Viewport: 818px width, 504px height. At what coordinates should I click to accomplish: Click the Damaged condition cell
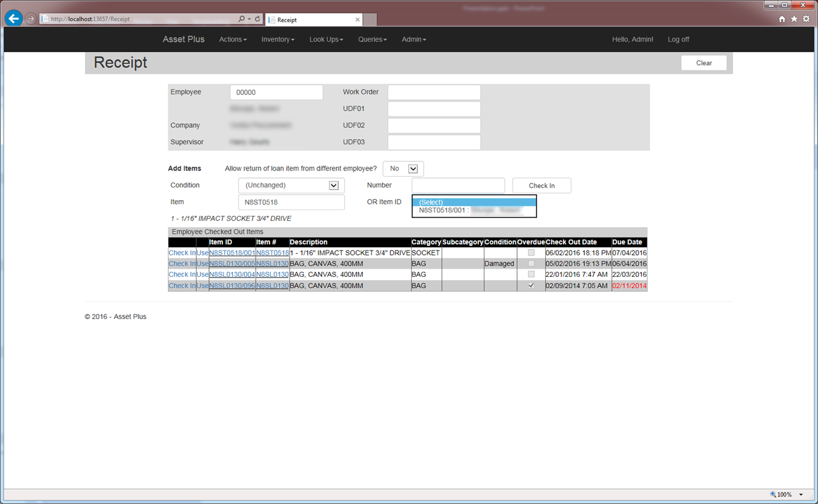pyautogui.click(x=499, y=264)
